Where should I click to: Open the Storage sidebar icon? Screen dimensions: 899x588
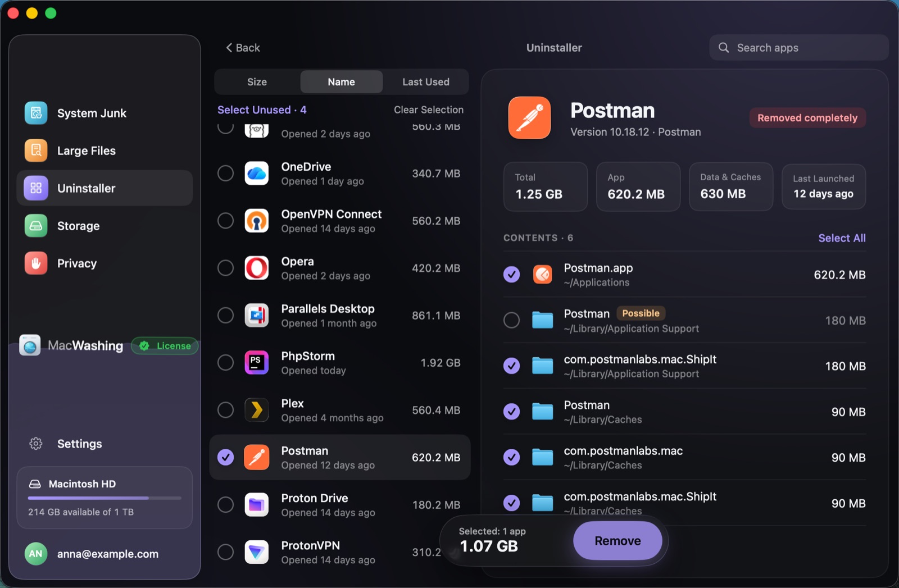coord(36,226)
